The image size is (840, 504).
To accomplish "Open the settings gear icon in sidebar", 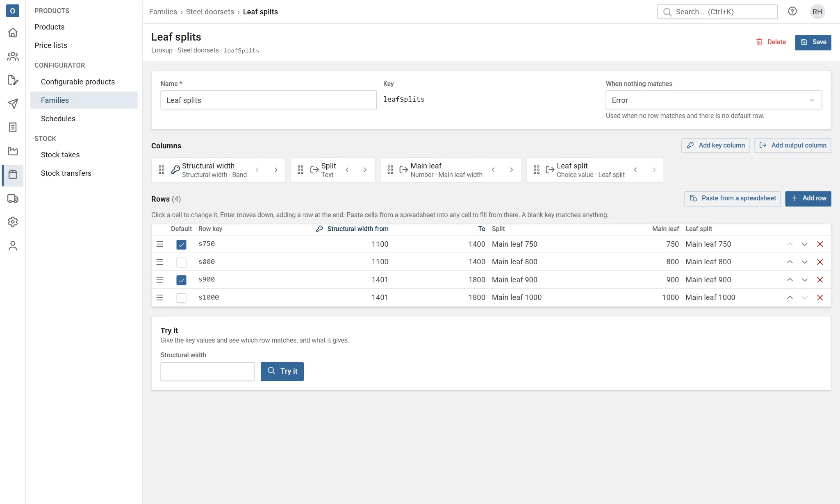I will tap(13, 222).
